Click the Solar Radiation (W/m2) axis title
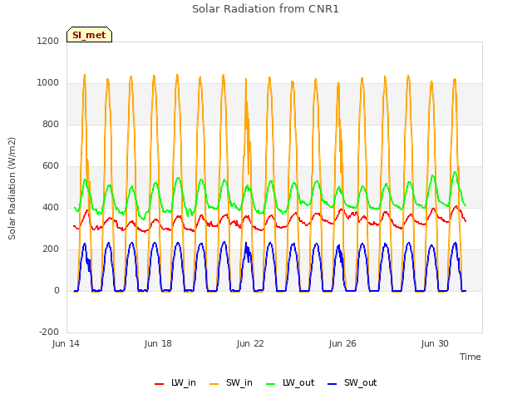532x399 pixels. coord(12,189)
